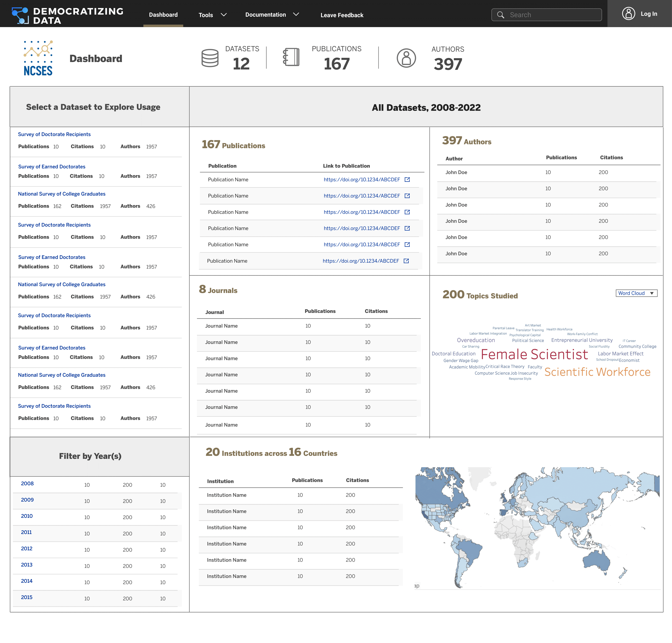The width and height of the screenshot is (672, 643).
Task: Click the authors person icon
Action: tap(406, 58)
